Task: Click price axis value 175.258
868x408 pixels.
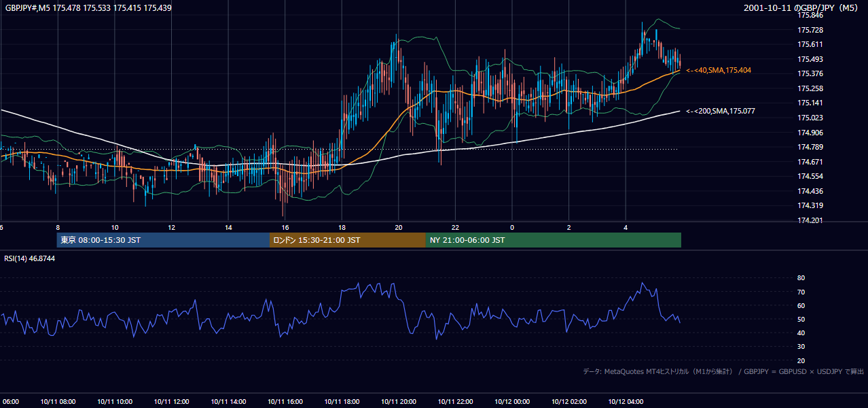Action: [x=810, y=88]
